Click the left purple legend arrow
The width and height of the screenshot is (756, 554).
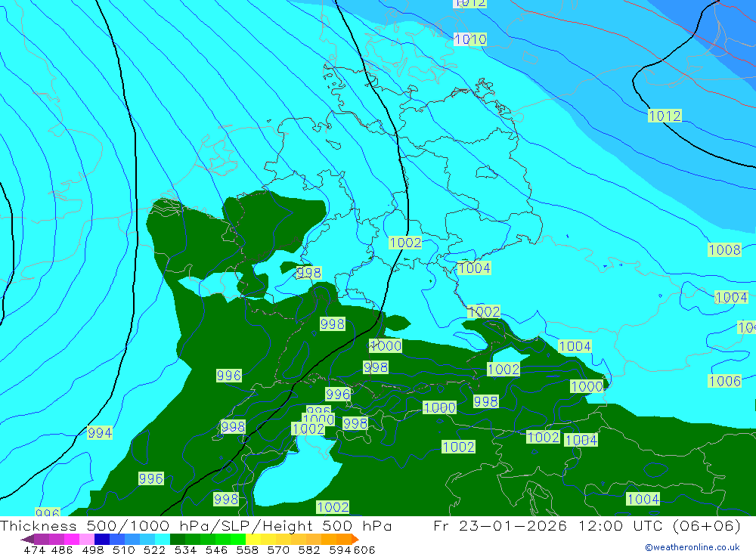(x=27, y=539)
